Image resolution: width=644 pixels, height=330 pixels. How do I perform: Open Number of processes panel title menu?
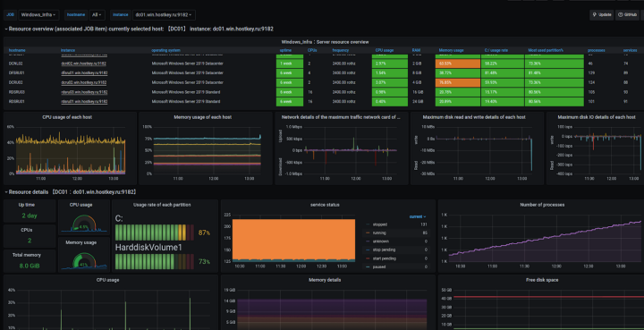[542, 205]
